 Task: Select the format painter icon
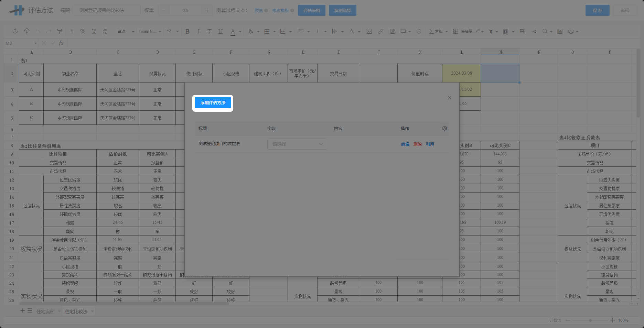(60, 31)
